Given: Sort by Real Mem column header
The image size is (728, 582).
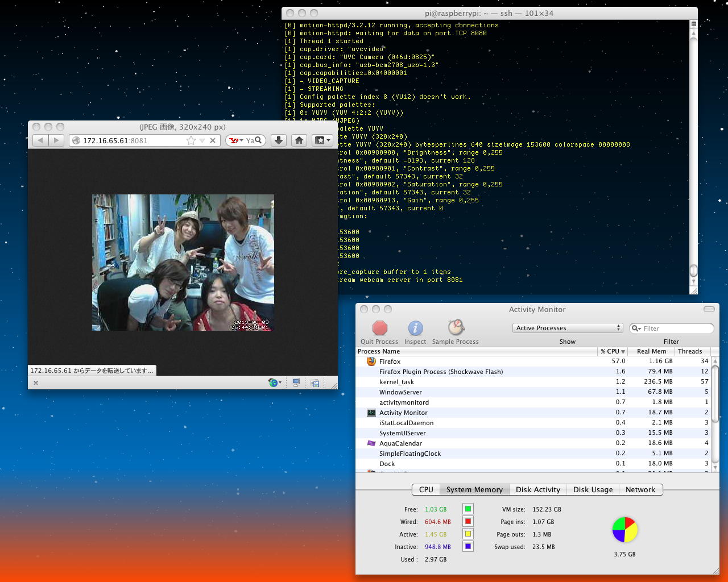Looking at the screenshot, I should 651,351.
